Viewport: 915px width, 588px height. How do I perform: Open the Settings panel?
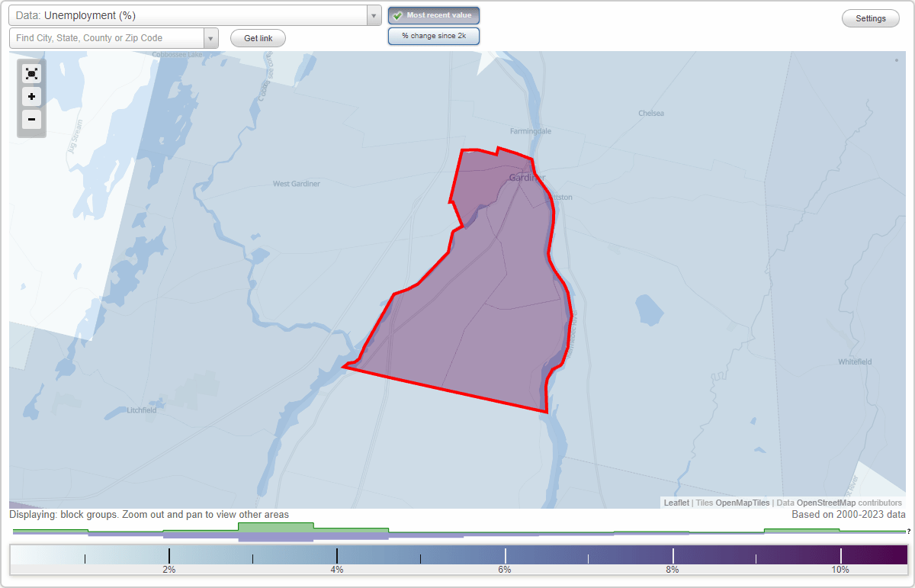(870, 18)
